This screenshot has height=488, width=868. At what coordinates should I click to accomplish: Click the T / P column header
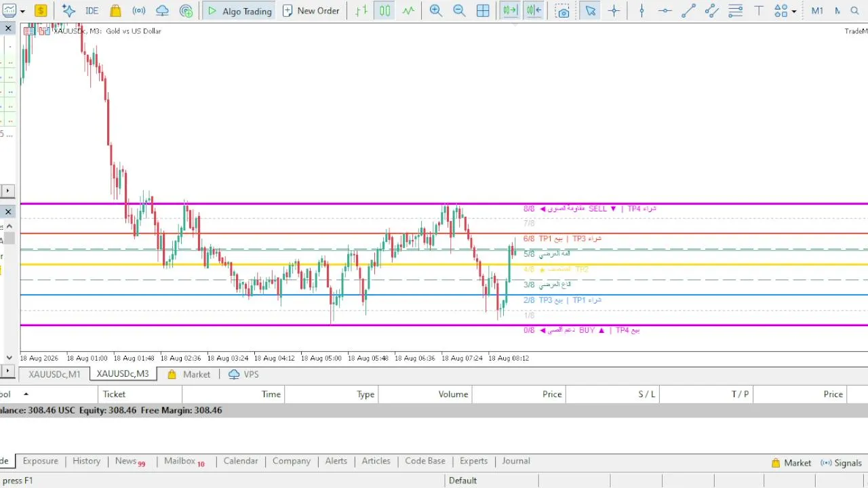coord(706,394)
